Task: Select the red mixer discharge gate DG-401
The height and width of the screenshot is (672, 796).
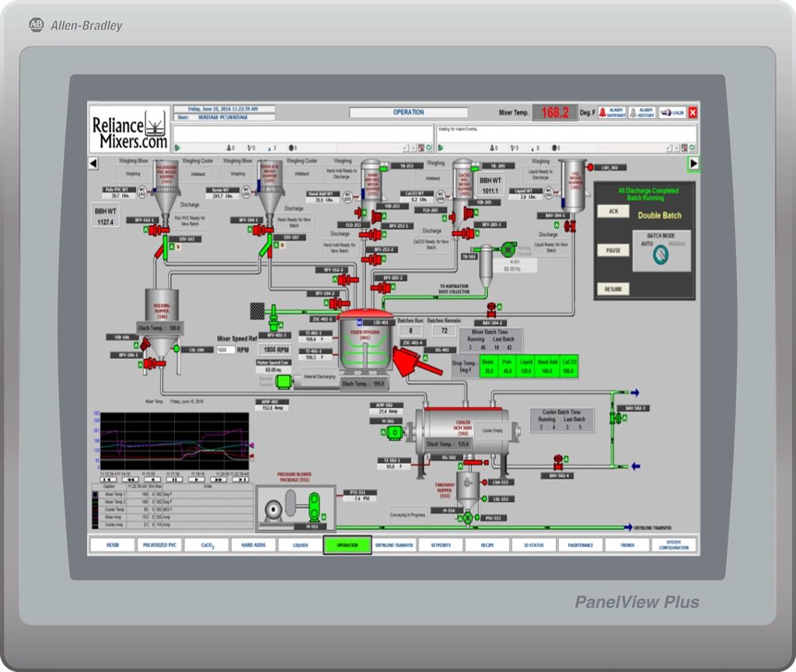Action: coord(406,361)
